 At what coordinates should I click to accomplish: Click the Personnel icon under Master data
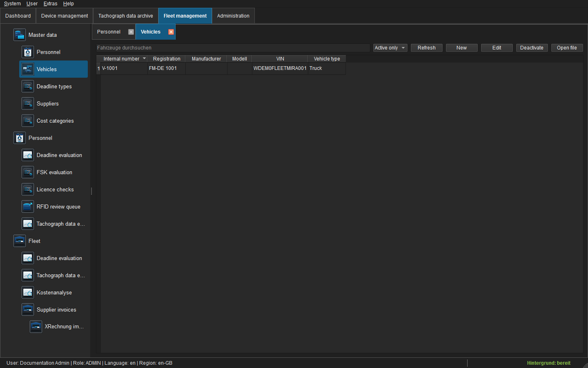click(x=28, y=52)
